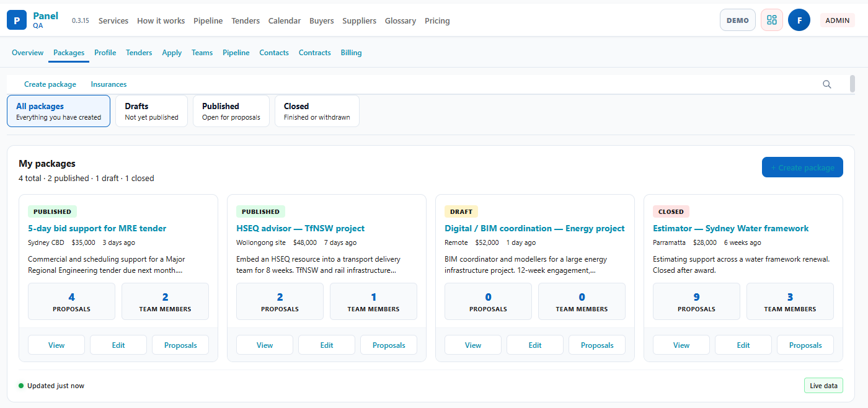Click the Updated just now status

pyautogui.click(x=51, y=386)
